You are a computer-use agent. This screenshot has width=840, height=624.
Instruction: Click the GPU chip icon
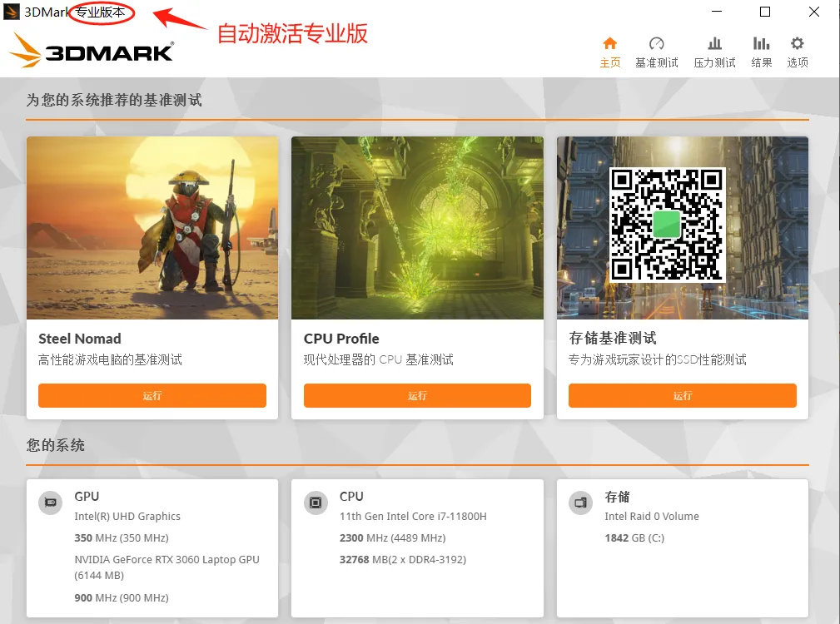coord(50,503)
